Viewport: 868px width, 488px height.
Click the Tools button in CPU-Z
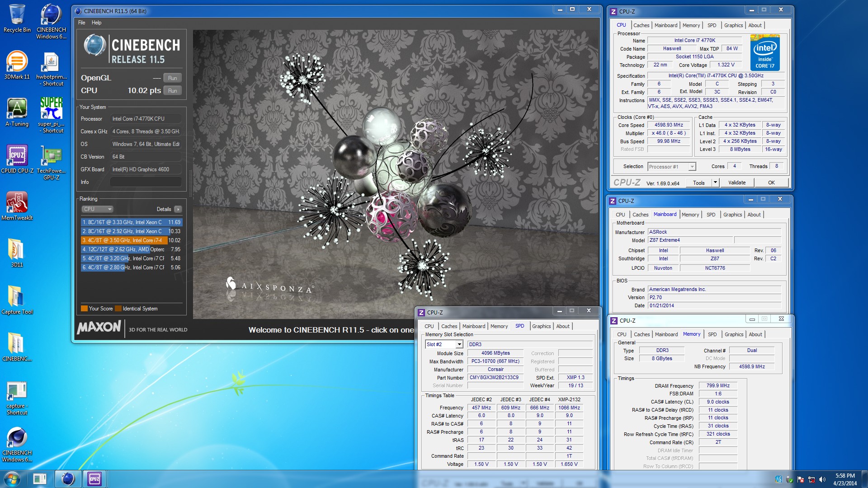tap(698, 183)
